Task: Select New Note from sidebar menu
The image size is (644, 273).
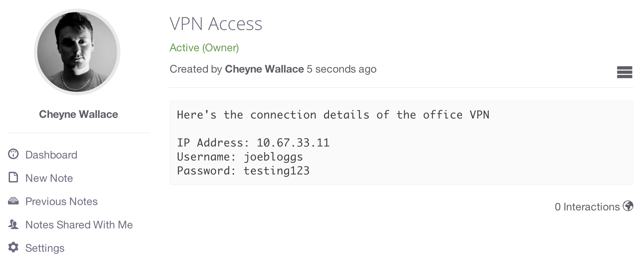Action: [49, 178]
